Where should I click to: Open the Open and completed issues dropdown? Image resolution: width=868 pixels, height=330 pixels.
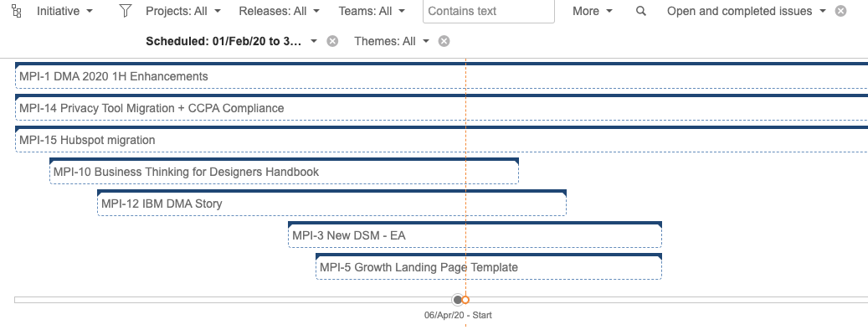(x=747, y=11)
